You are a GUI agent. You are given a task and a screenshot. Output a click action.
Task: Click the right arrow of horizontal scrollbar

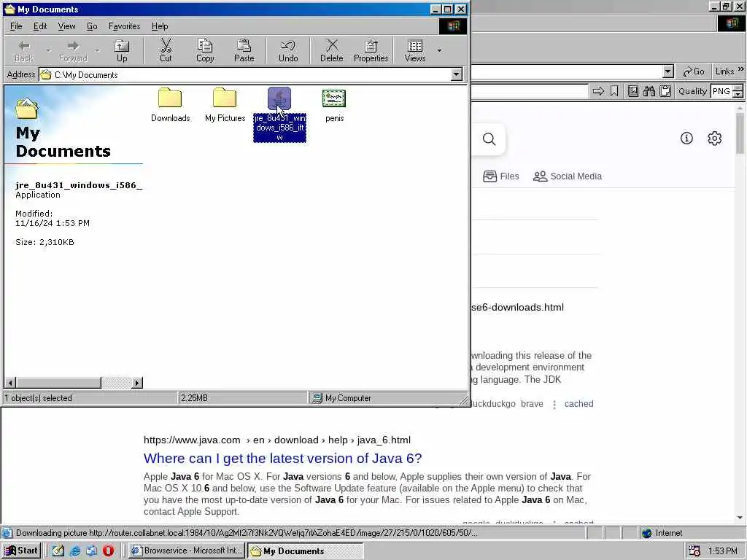pyautogui.click(x=137, y=382)
